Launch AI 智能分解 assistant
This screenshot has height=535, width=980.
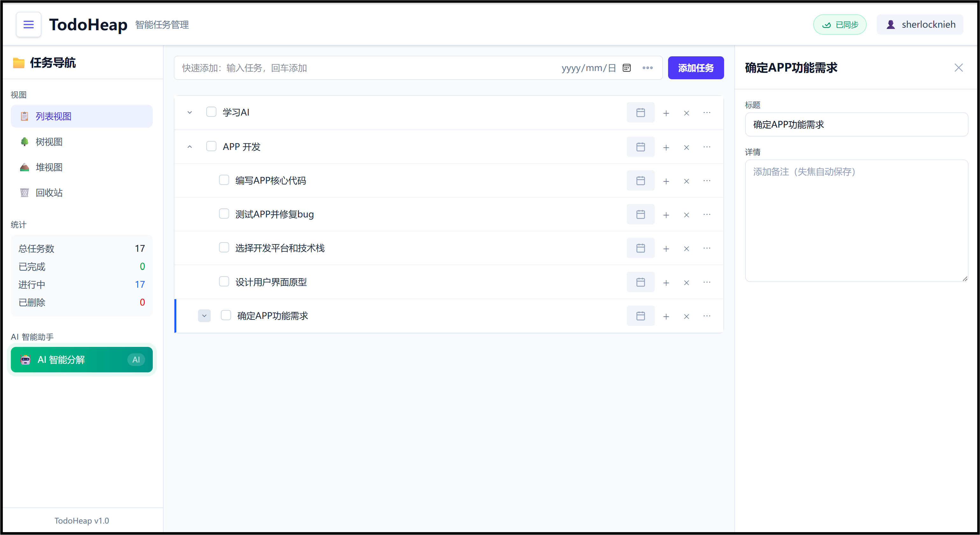[81, 359]
